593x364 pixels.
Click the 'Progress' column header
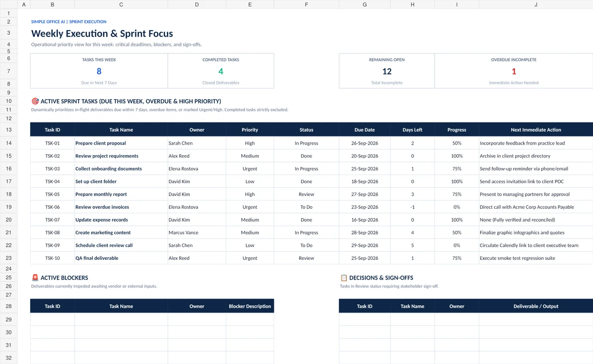[x=457, y=130]
